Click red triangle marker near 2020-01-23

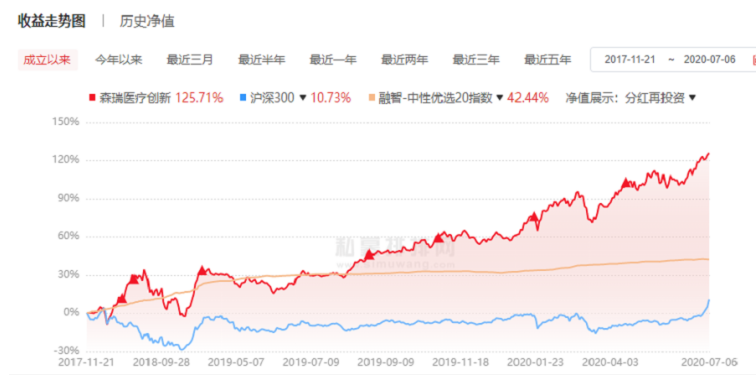(533, 216)
